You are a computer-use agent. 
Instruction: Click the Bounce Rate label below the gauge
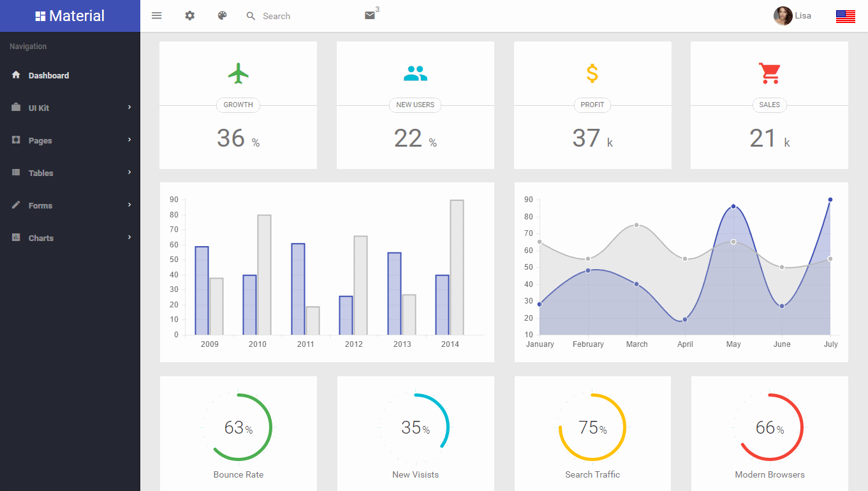coord(239,474)
